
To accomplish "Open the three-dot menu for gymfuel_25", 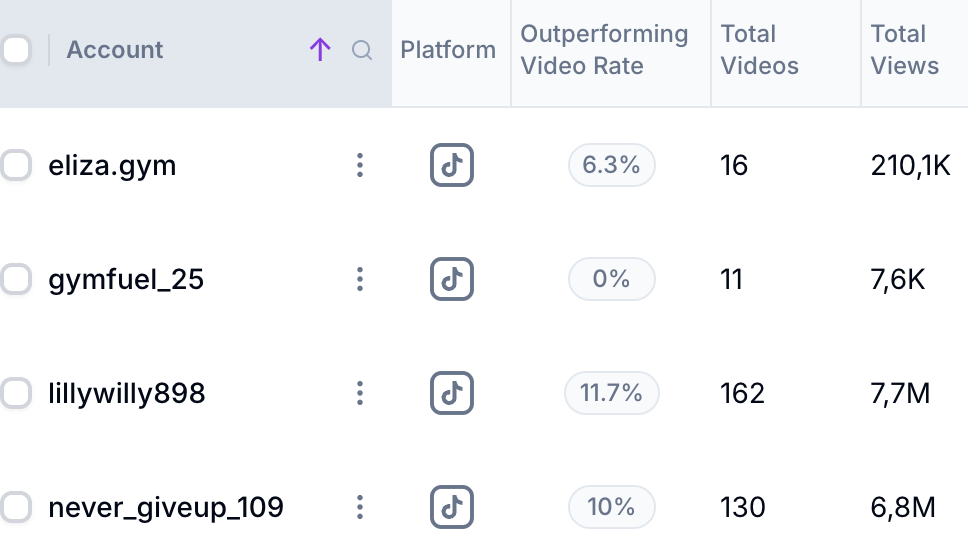I will pyautogui.click(x=360, y=279).
